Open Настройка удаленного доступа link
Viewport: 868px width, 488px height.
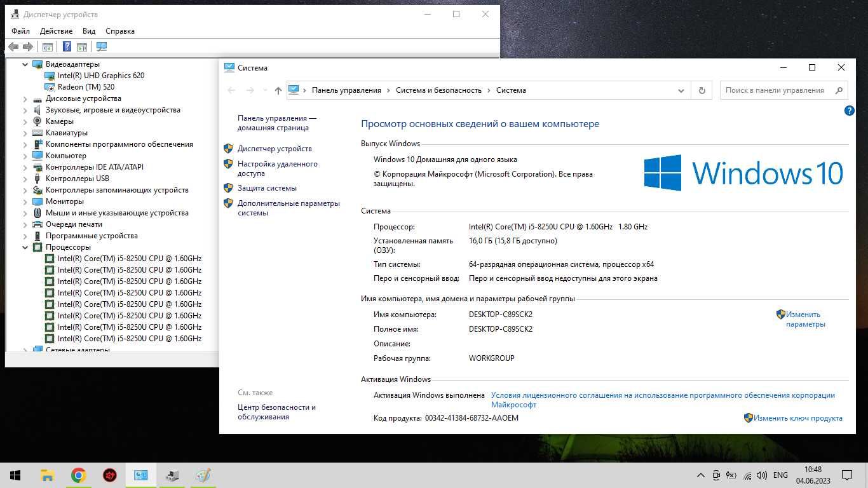278,168
